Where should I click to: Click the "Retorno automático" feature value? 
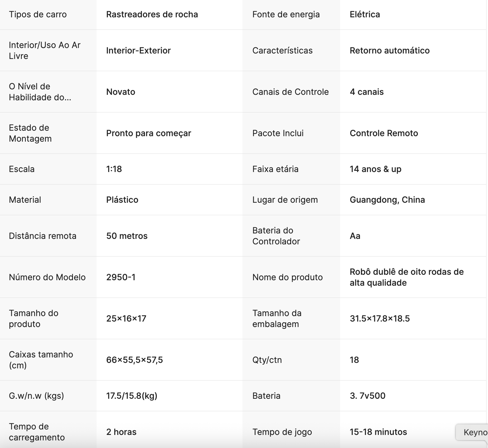pos(390,50)
